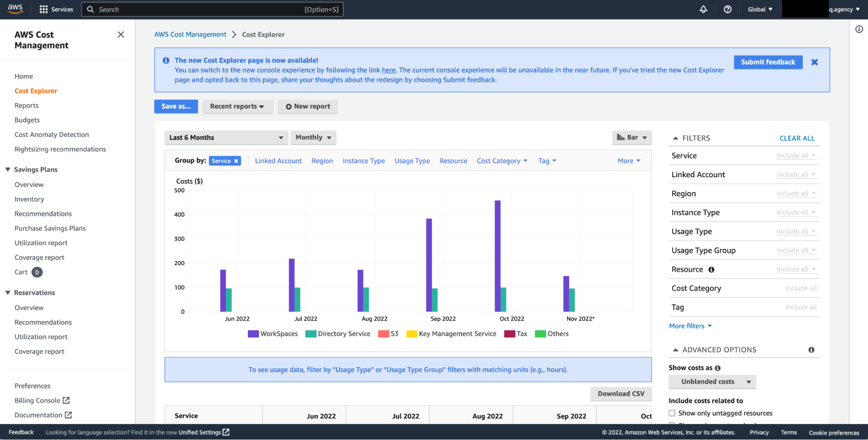Click the Advanced Options info icon
Image resolution: width=868 pixels, height=440 pixels.
(811, 350)
